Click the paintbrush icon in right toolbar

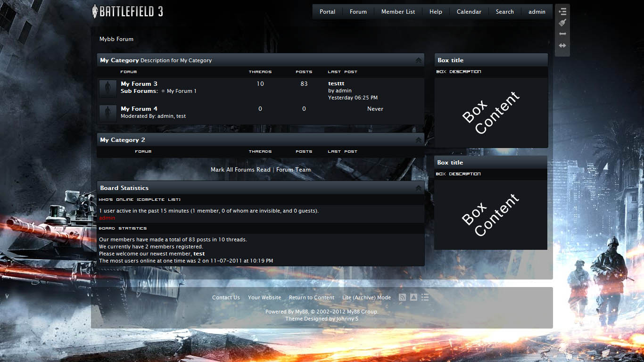pos(562,23)
